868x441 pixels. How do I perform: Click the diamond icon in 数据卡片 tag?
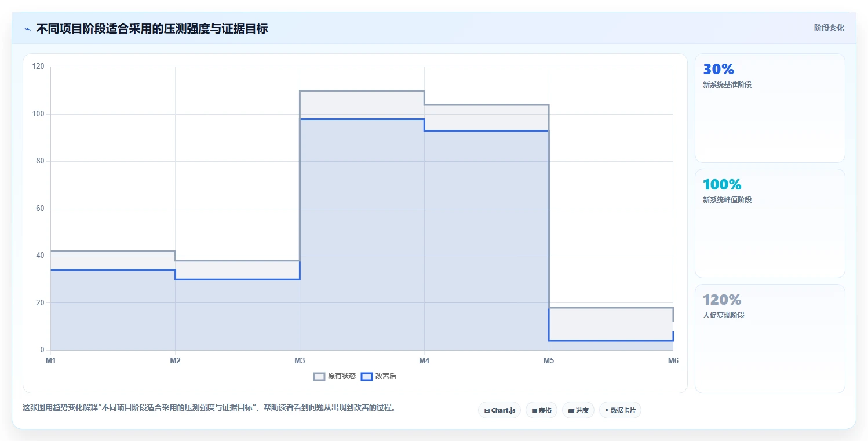607,410
